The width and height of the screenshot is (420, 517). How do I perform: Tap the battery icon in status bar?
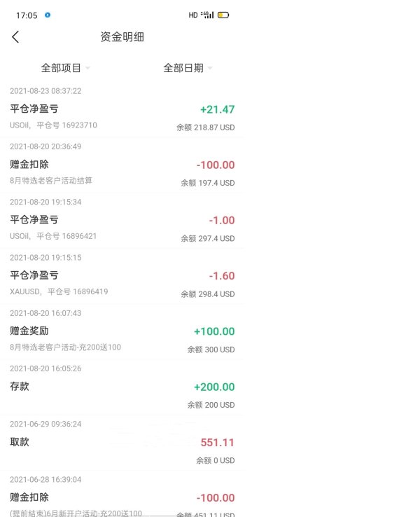pyautogui.click(x=223, y=15)
